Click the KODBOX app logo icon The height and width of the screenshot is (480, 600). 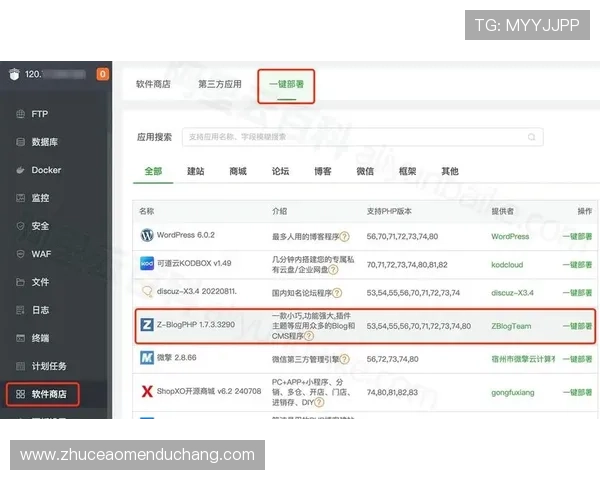click(x=147, y=263)
